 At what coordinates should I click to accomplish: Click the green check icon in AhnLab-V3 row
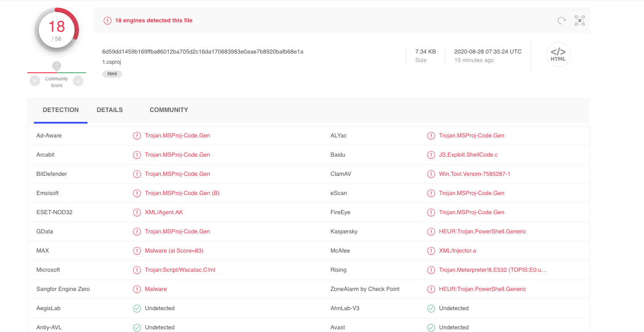[x=431, y=308]
